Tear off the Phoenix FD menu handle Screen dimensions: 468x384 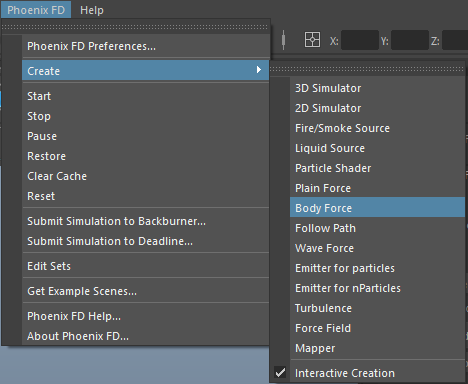click(x=135, y=27)
